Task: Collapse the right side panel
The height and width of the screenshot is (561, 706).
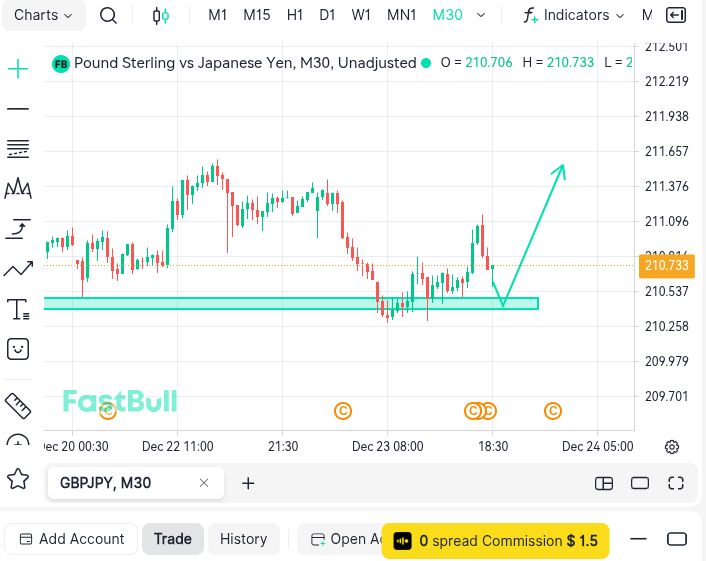Action: [676, 15]
